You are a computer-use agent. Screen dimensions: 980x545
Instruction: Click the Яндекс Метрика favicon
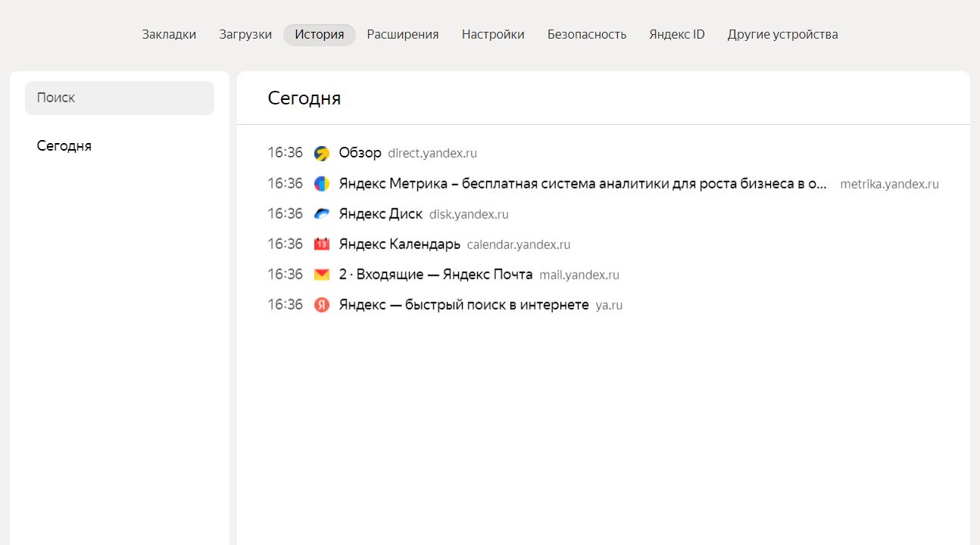pyautogui.click(x=321, y=182)
